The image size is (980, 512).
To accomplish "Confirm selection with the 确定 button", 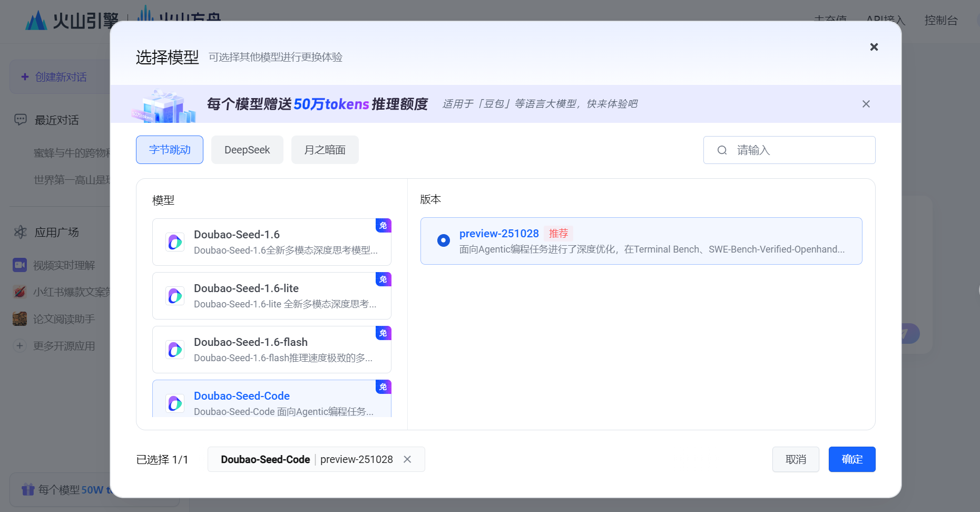I will (x=852, y=459).
